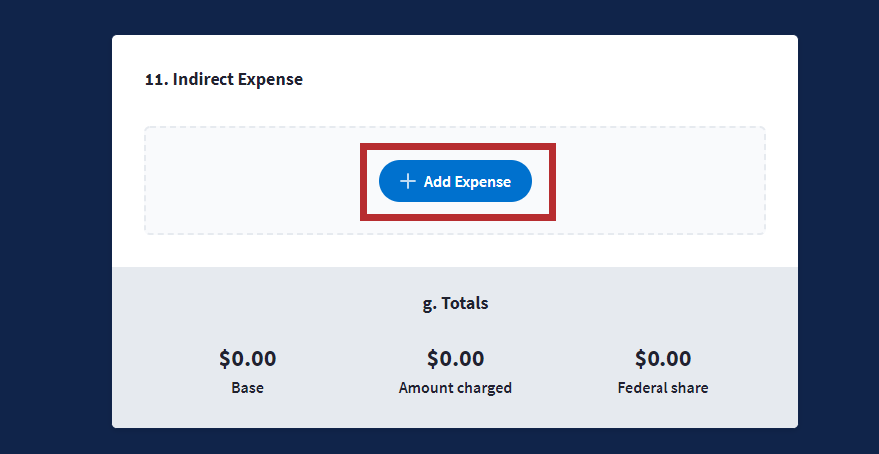879x454 pixels.
Task: Select the 'Federal share' label text
Action: pos(662,388)
